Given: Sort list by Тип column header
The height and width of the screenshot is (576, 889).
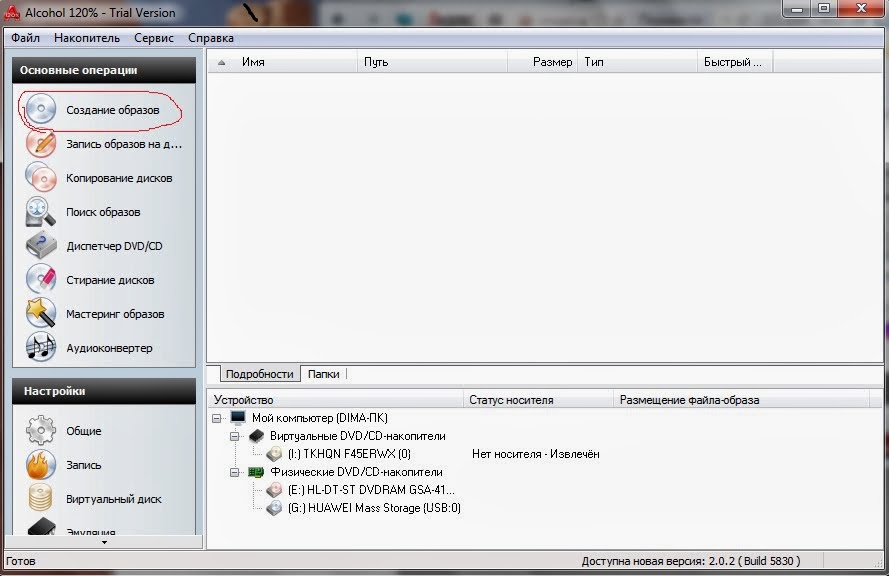Looking at the screenshot, I should [x=637, y=62].
